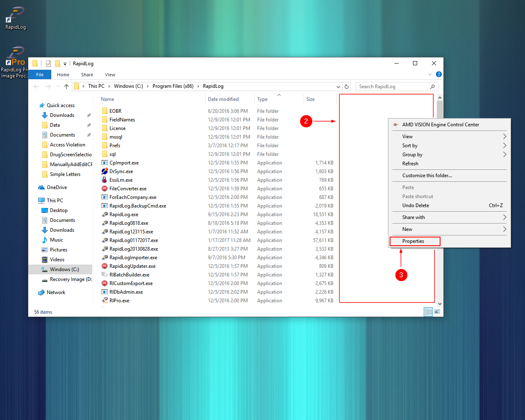
Task: Click the Forward navigation arrow
Action: point(48,87)
